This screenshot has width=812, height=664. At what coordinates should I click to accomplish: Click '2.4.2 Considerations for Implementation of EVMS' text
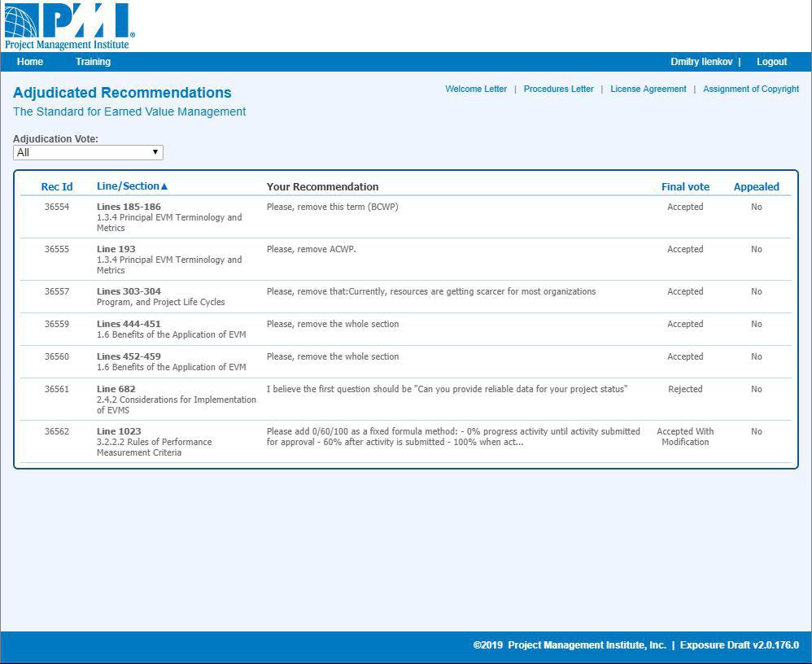point(177,405)
